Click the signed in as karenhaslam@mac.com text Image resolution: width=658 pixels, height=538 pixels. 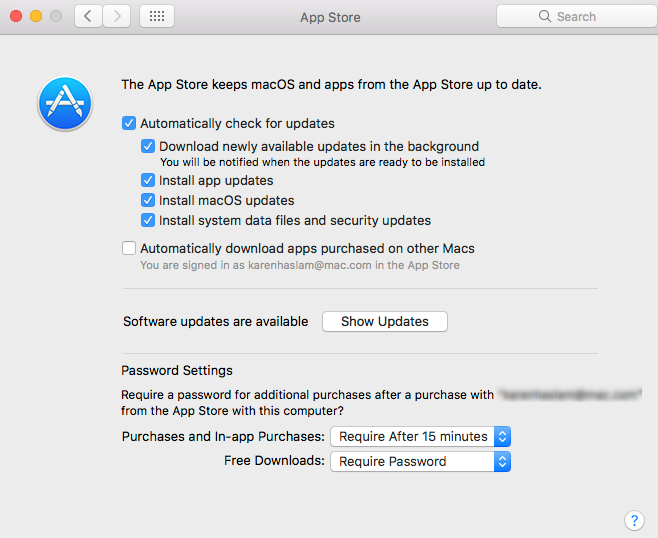tap(300, 265)
